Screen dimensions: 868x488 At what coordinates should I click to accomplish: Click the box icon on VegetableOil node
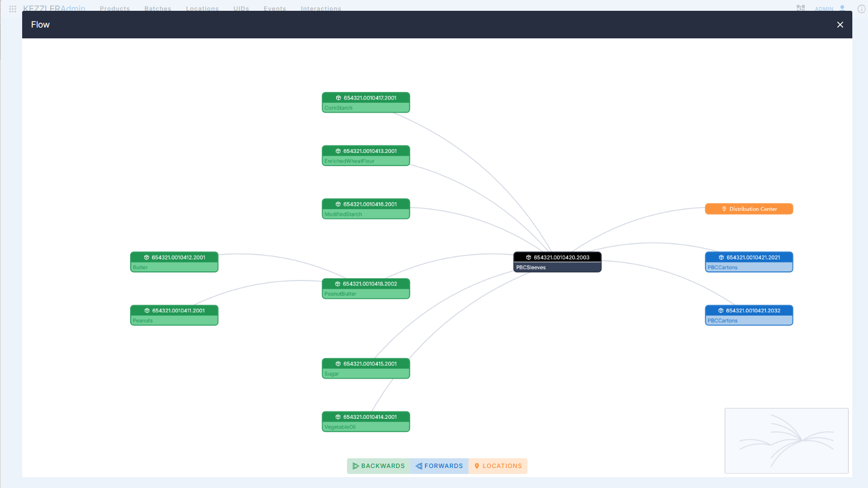338,417
